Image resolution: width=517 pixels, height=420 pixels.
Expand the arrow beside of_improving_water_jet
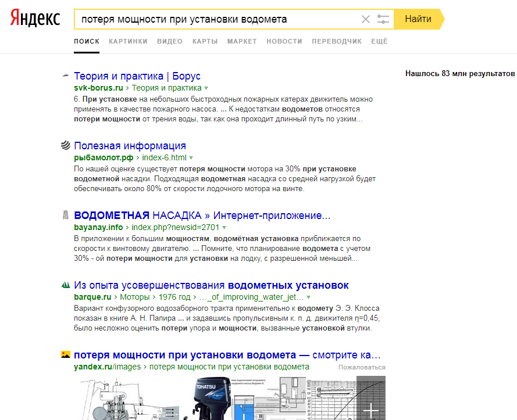[x=308, y=297]
